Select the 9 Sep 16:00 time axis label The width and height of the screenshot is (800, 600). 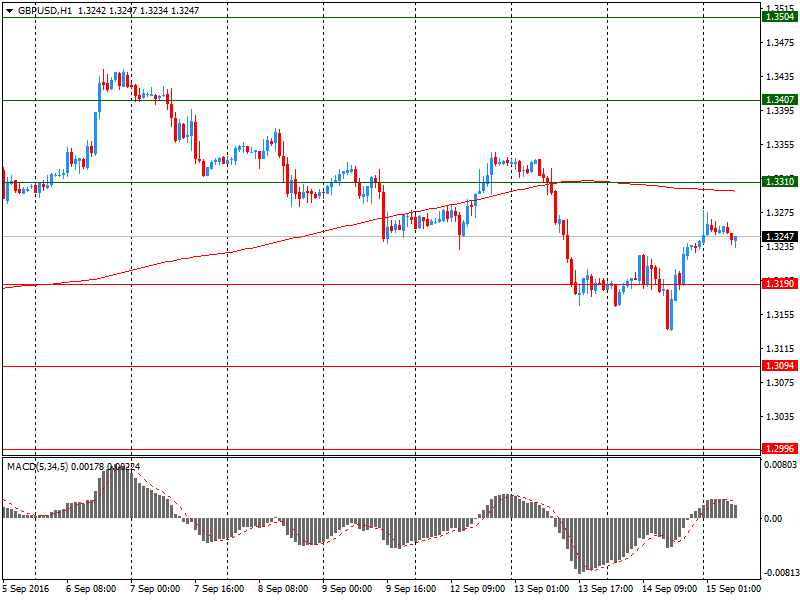tap(411, 589)
